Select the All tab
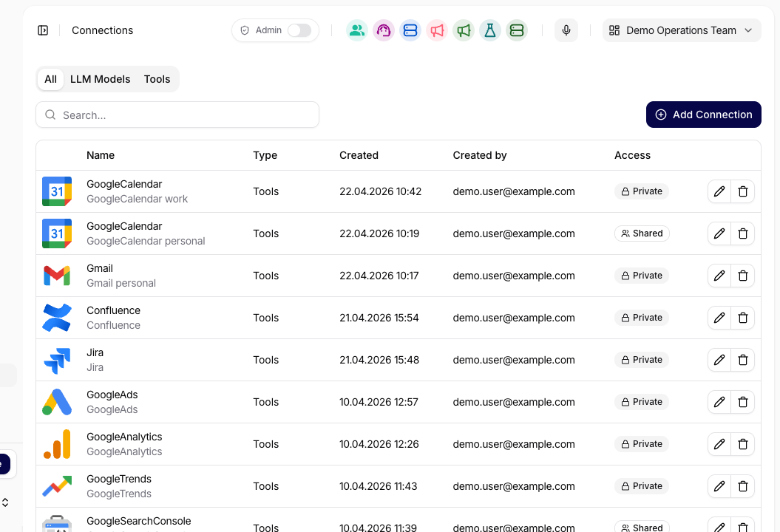780x532 pixels. tap(50, 79)
